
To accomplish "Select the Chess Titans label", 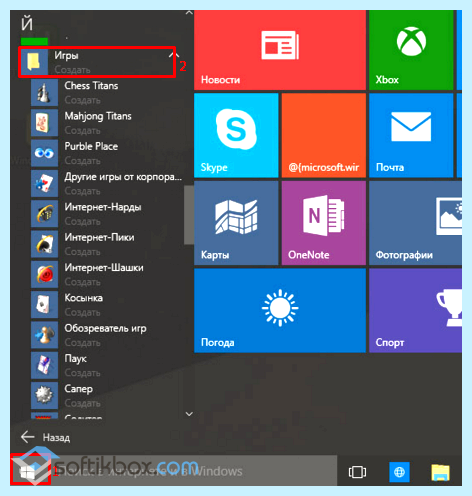I will (91, 86).
